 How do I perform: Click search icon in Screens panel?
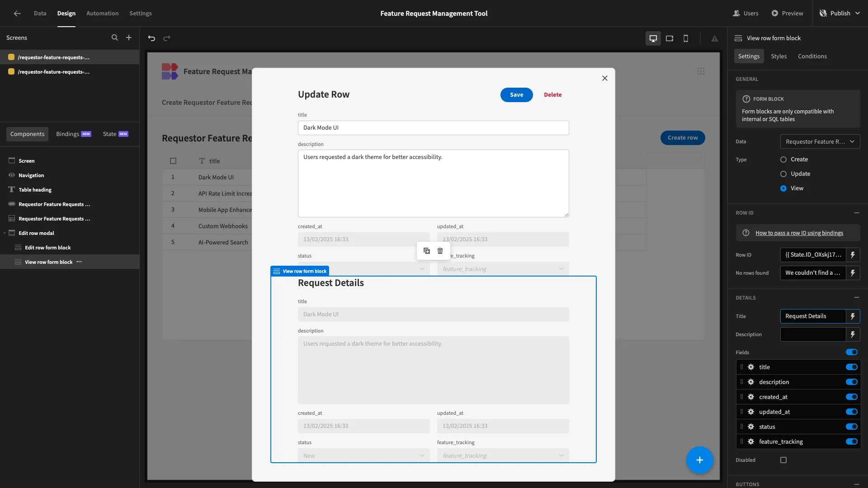point(115,38)
